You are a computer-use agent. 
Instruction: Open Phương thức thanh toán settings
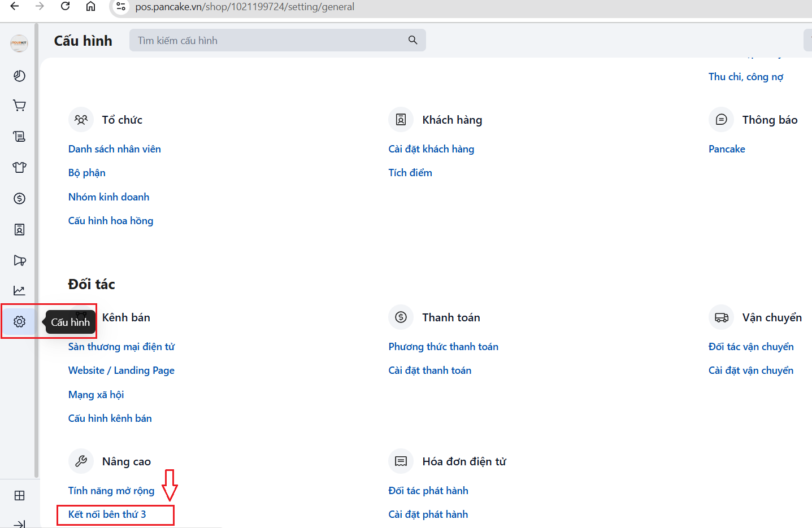(443, 347)
